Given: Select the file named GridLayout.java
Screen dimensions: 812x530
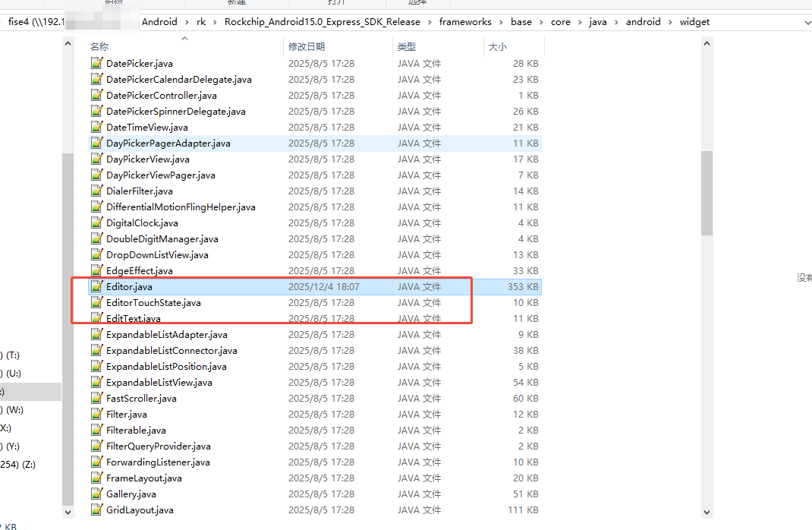Looking at the screenshot, I should 140,509.
